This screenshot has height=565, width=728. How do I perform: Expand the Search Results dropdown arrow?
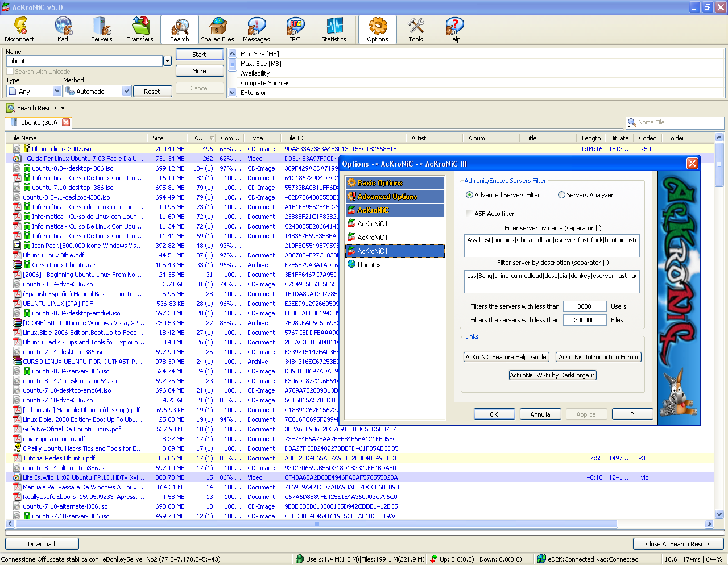pyautogui.click(x=63, y=108)
